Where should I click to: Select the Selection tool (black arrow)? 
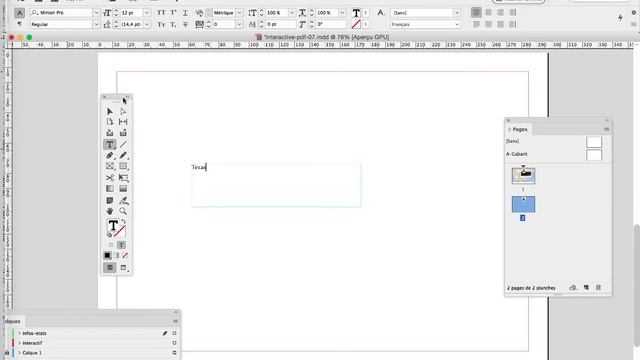110,111
